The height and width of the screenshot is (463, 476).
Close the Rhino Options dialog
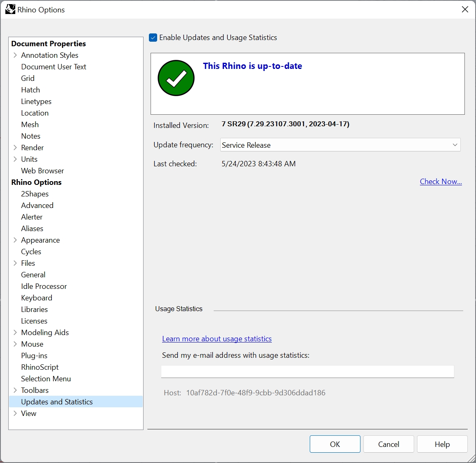(x=465, y=9)
